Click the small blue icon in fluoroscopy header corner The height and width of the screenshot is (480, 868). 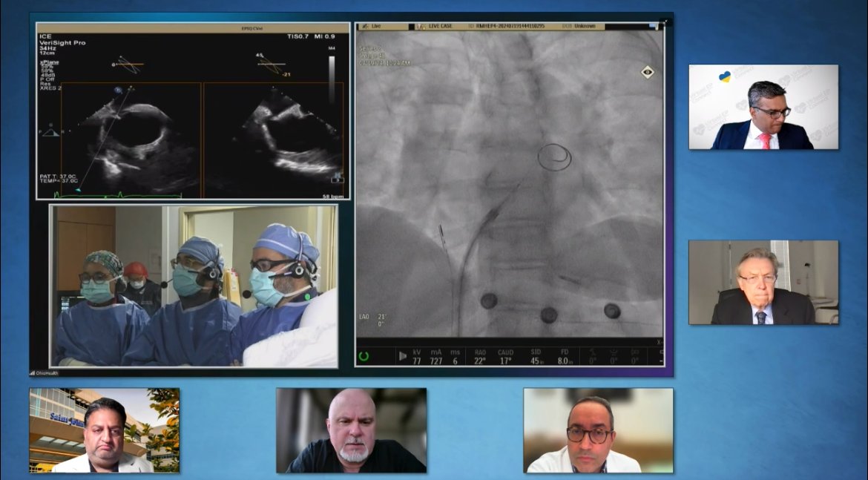pyautogui.click(x=655, y=26)
